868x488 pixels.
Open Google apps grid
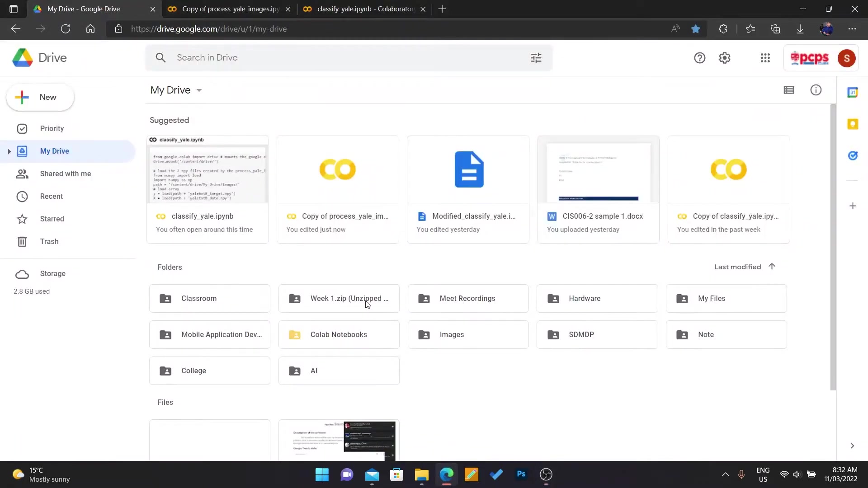coord(765,58)
